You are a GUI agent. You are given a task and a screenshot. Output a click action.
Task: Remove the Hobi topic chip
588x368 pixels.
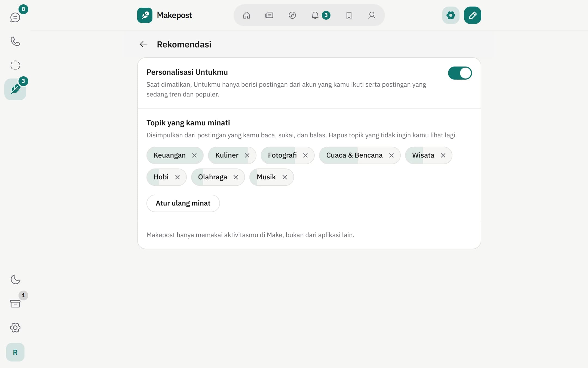(x=177, y=177)
